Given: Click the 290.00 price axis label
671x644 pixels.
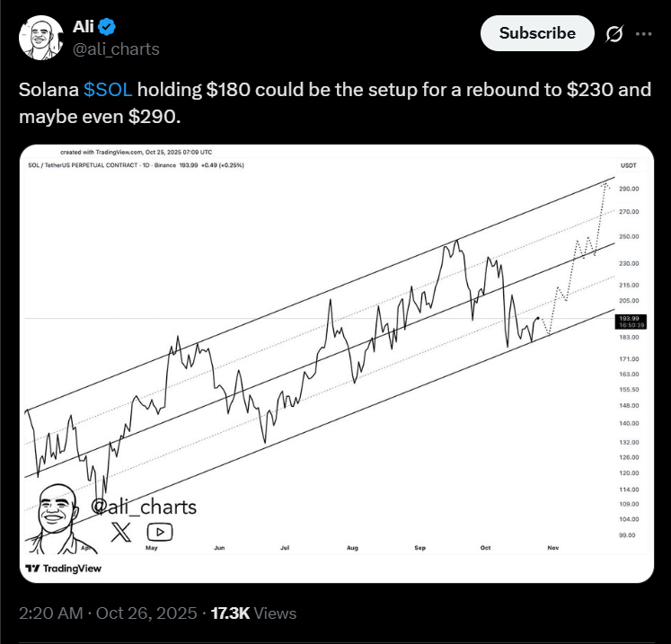Looking at the screenshot, I should [628, 189].
